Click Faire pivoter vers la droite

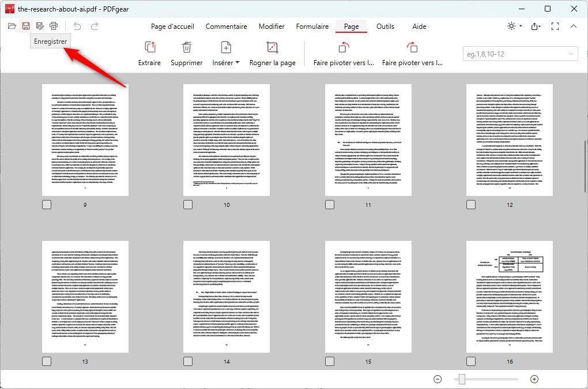tap(413, 52)
